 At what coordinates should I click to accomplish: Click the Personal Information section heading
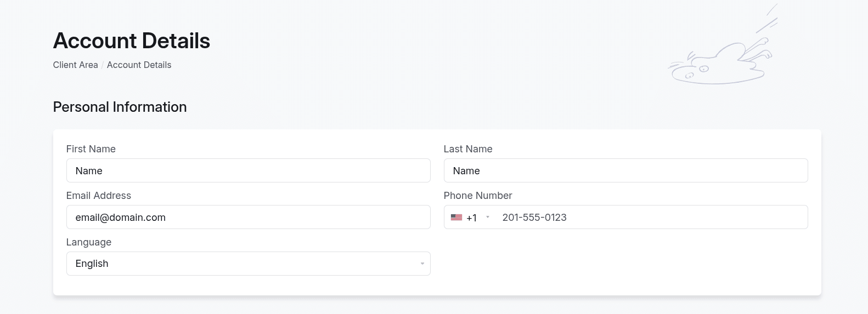tap(120, 107)
